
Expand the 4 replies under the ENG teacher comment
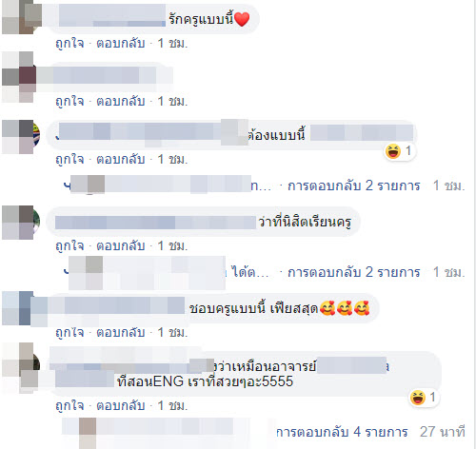click(x=342, y=432)
